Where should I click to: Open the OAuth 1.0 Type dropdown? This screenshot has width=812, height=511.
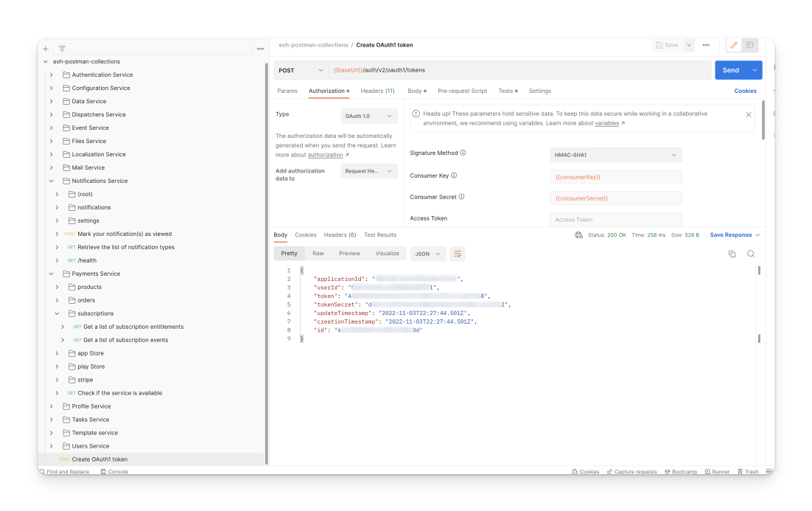(x=370, y=117)
